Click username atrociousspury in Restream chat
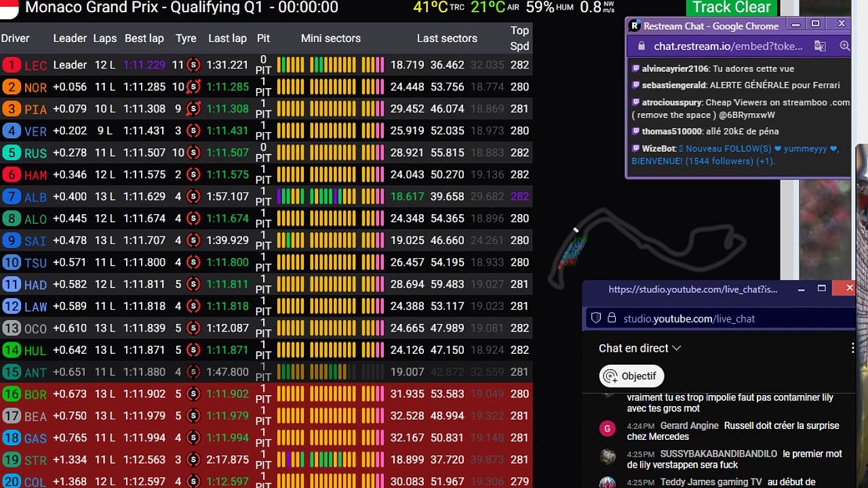The width and height of the screenshot is (868, 488). click(x=672, y=102)
